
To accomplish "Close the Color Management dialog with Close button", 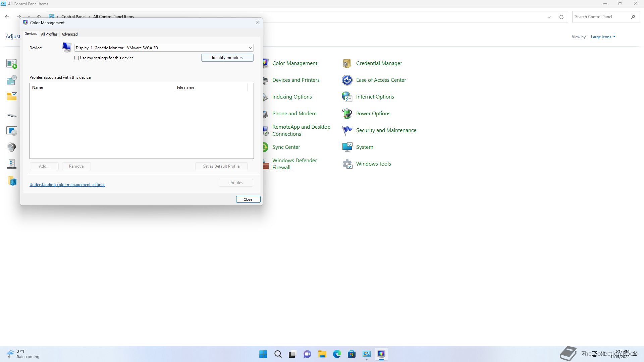I will coord(248,199).
